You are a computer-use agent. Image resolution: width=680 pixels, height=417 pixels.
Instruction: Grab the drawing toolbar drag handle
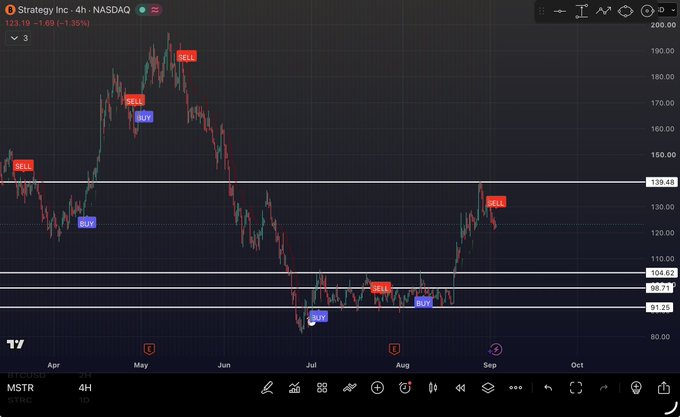click(542, 11)
